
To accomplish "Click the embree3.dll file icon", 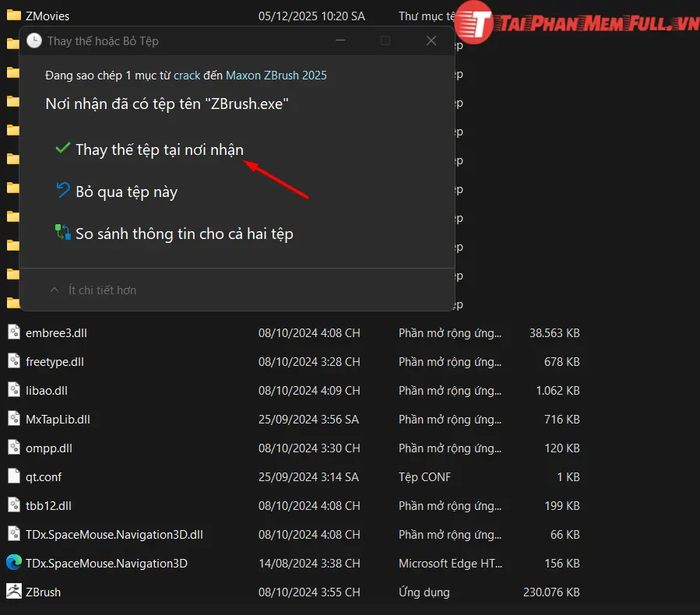I will pos(13,332).
